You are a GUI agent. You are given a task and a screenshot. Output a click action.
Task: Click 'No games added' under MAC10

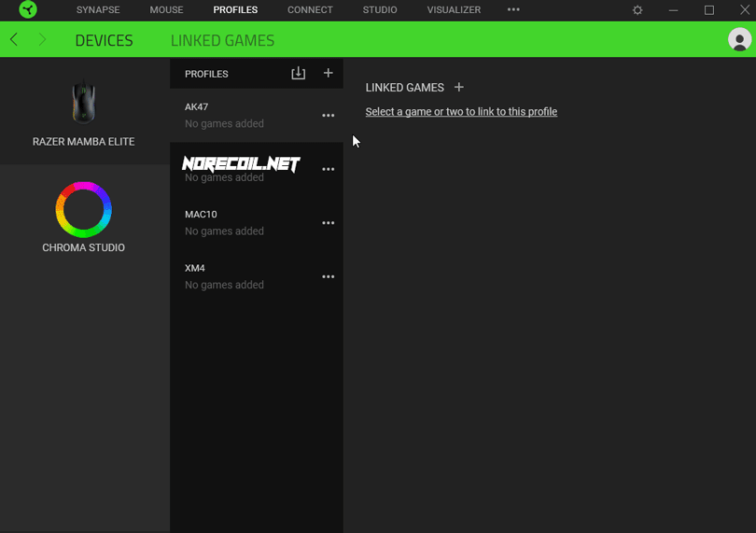[224, 231]
